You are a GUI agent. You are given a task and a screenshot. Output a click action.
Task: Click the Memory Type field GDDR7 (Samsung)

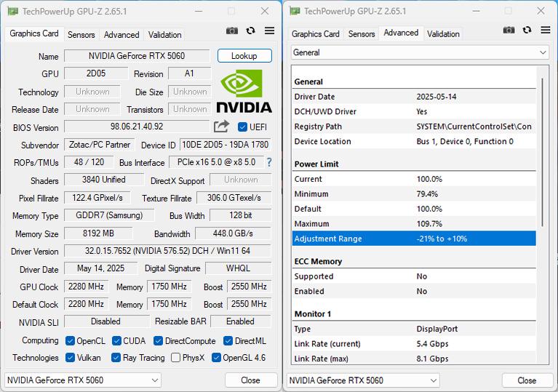[x=109, y=215]
